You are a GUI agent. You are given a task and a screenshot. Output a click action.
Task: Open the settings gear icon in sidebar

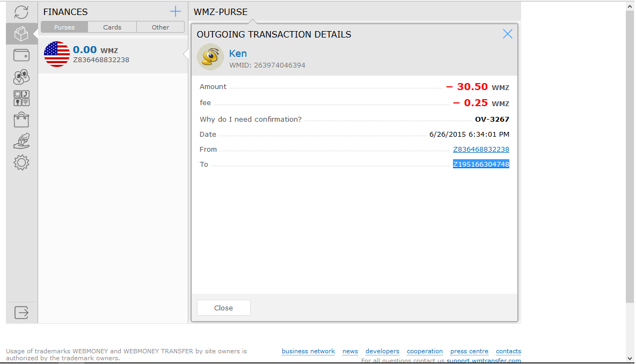(21, 162)
